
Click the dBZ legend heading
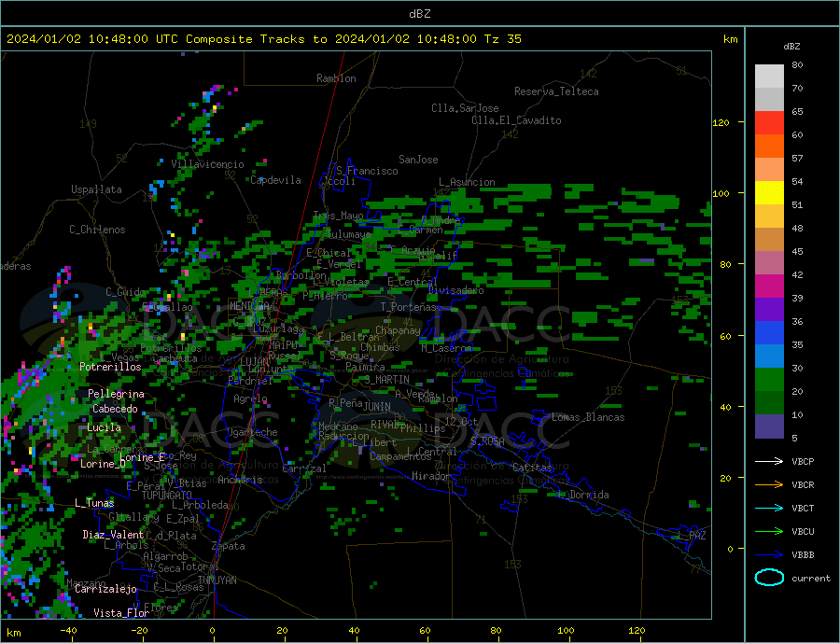coord(791,47)
